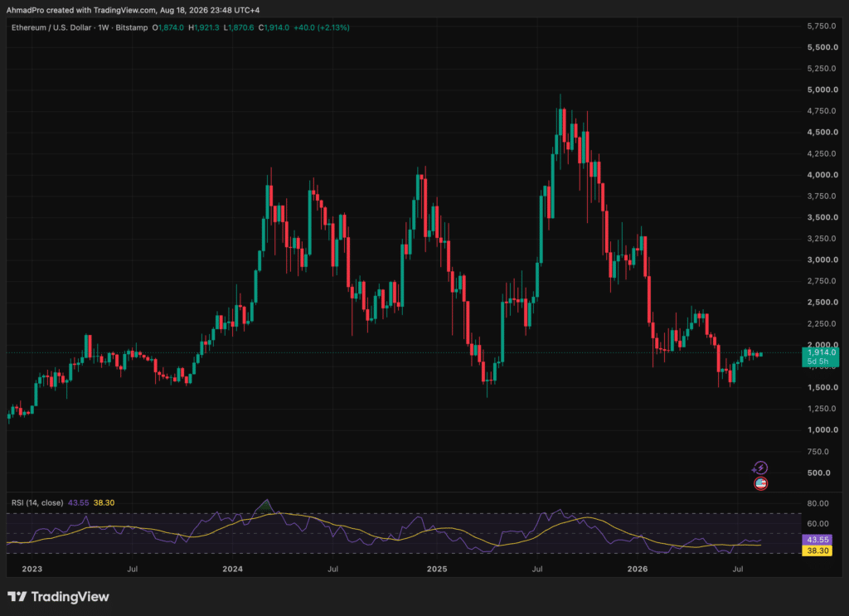The height and width of the screenshot is (616, 849).
Task: Click the 2,500.0 price axis label
Action: (x=822, y=302)
